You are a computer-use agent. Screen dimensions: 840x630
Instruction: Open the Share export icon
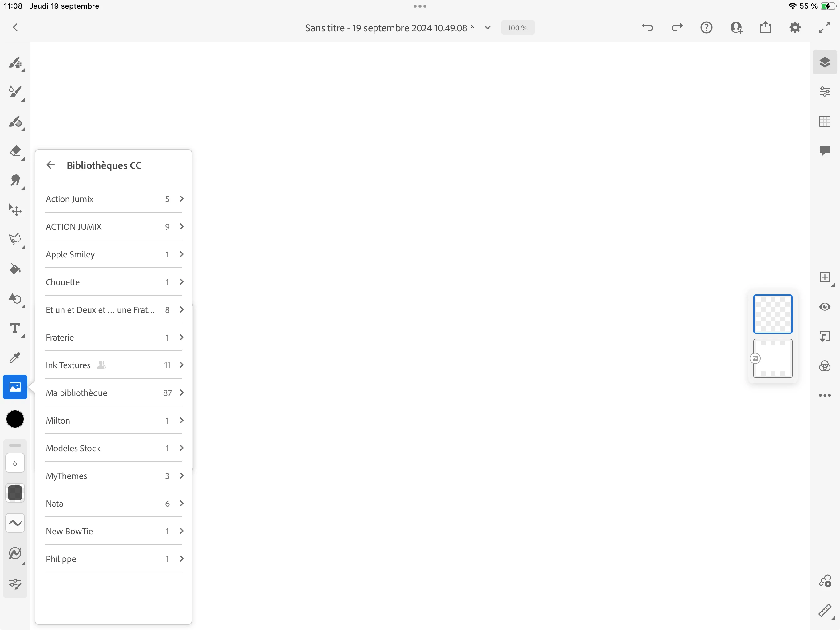[765, 27]
